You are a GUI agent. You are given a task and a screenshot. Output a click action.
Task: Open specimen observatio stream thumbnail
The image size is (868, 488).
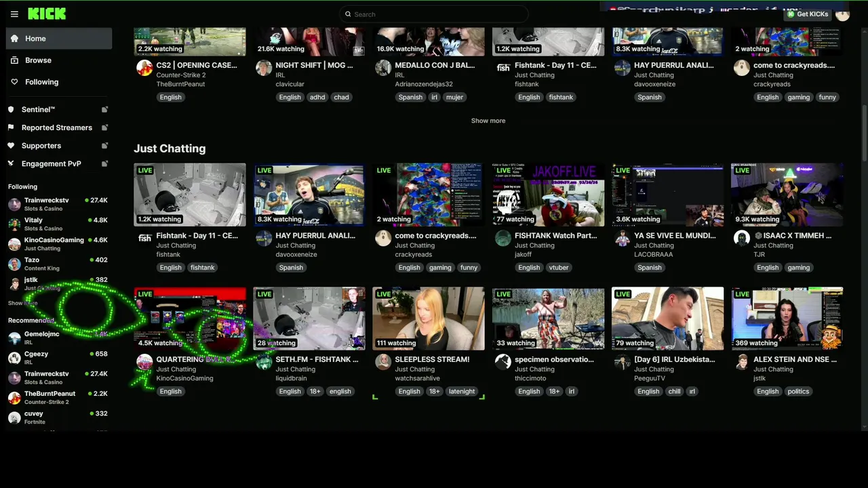(x=548, y=319)
